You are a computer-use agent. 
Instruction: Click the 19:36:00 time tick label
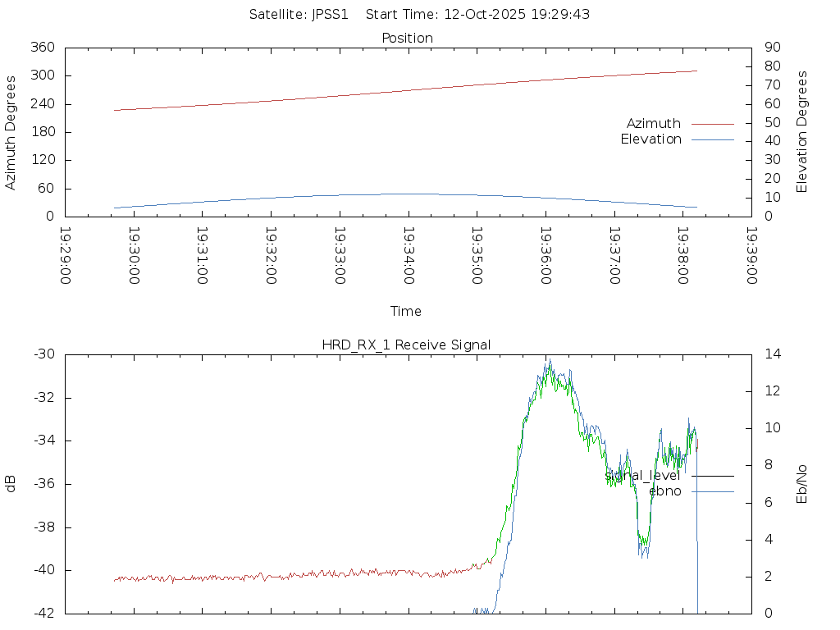(546, 256)
